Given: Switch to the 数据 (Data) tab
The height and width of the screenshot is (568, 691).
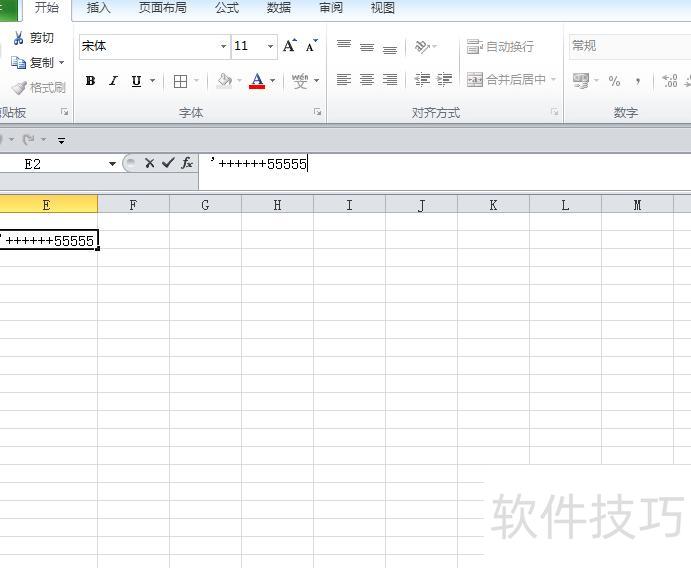Looking at the screenshot, I should tap(279, 8).
